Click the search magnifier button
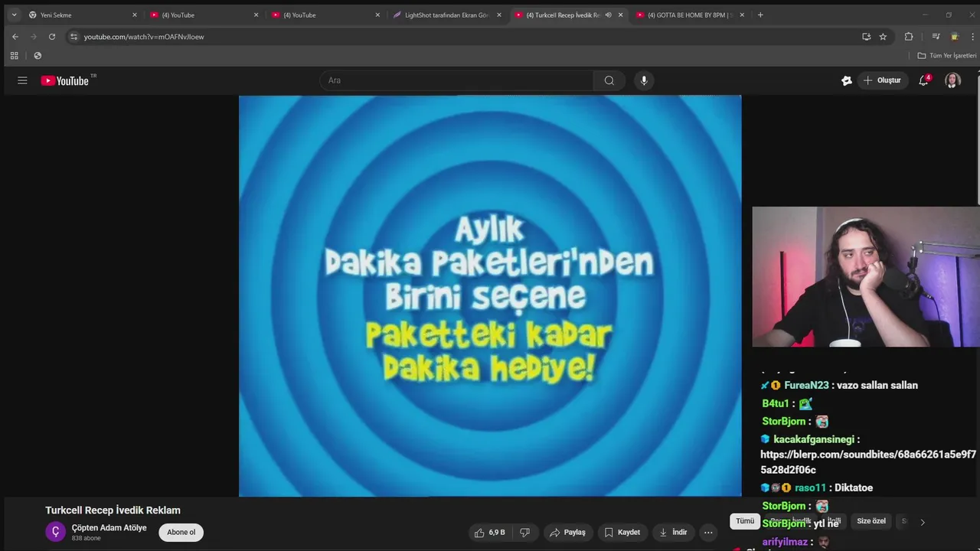The image size is (980, 551). (x=609, y=80)
